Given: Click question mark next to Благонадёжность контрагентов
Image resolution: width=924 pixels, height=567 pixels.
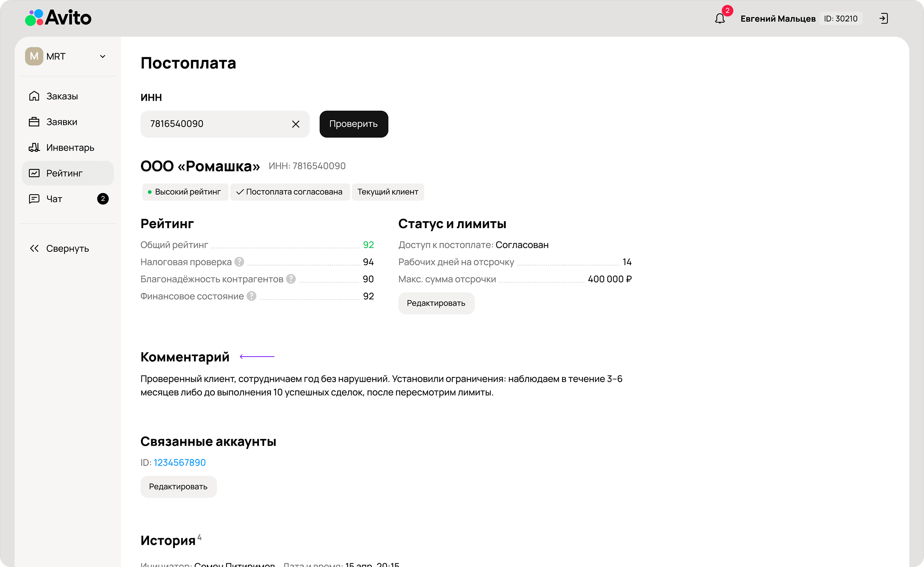Looking at the screenshot, I should (x=291, y=279).
